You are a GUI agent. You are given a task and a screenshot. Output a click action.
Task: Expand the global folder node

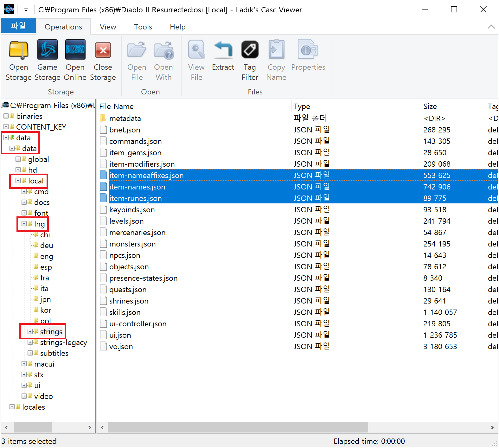(x=18, y=159)
